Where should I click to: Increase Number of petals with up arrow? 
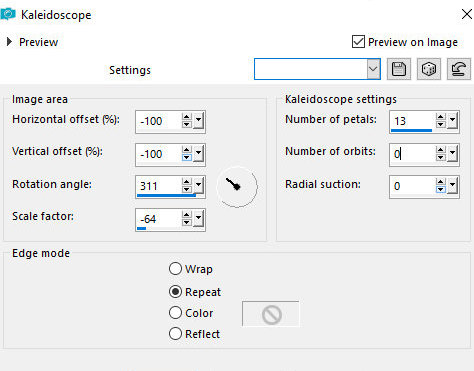(x=440, y=117)
